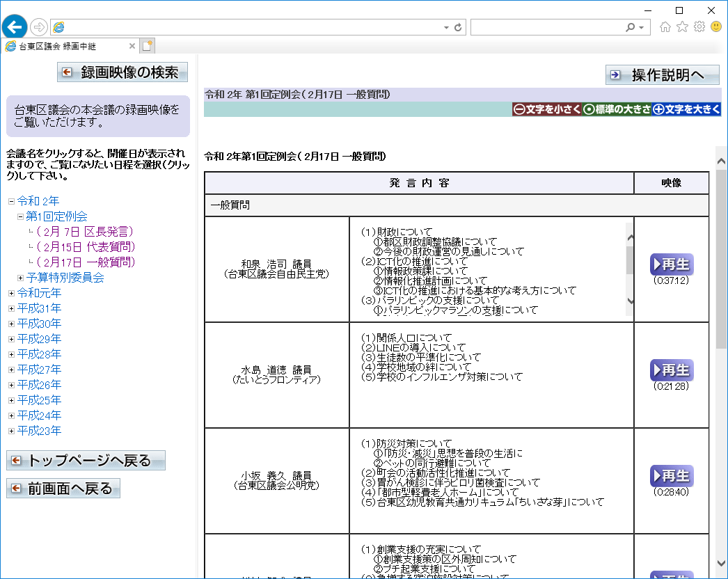Viewport: 728px width, 579px height.
Task: Expand the 平成25年 tree node
Action: tap(12, 400)
